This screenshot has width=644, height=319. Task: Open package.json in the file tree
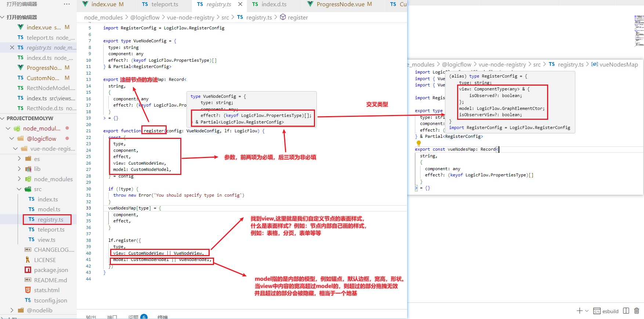(51, 270)
